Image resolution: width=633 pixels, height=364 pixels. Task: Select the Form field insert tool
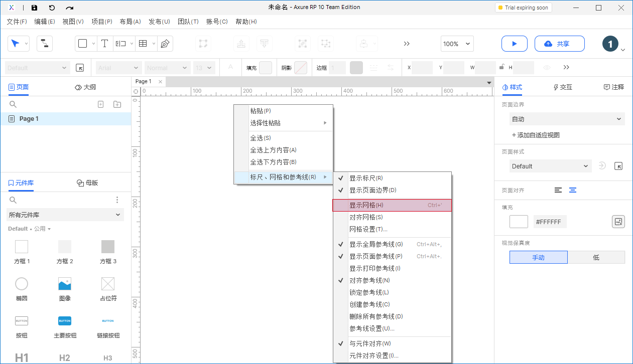coord(120,44)
